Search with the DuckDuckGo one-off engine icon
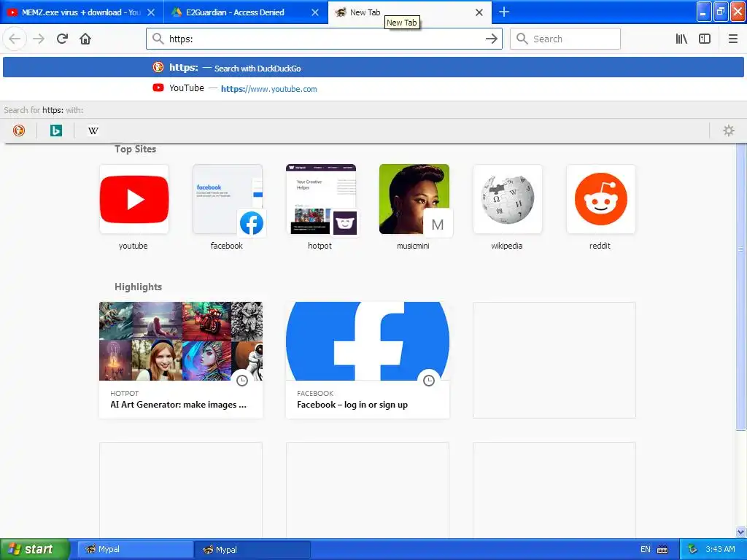Image resolution: width=747 pixels, height=560 pixels. point(19,131)
